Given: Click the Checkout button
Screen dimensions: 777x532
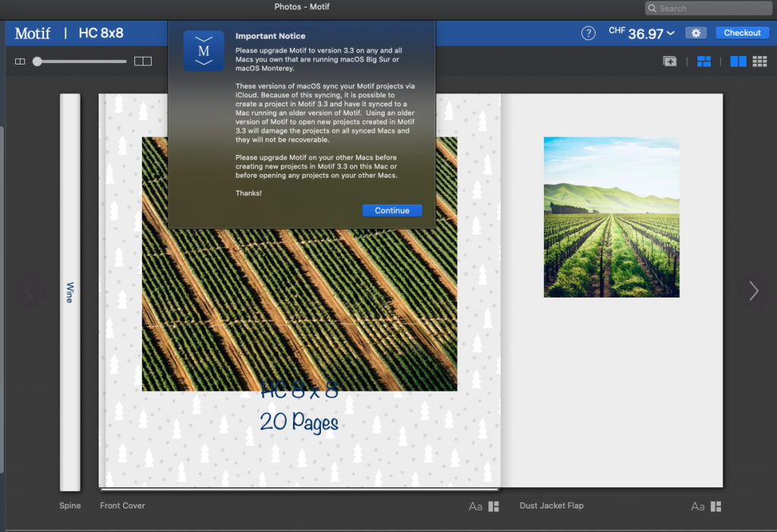Looking at the screenshot, I should point(742,33).
